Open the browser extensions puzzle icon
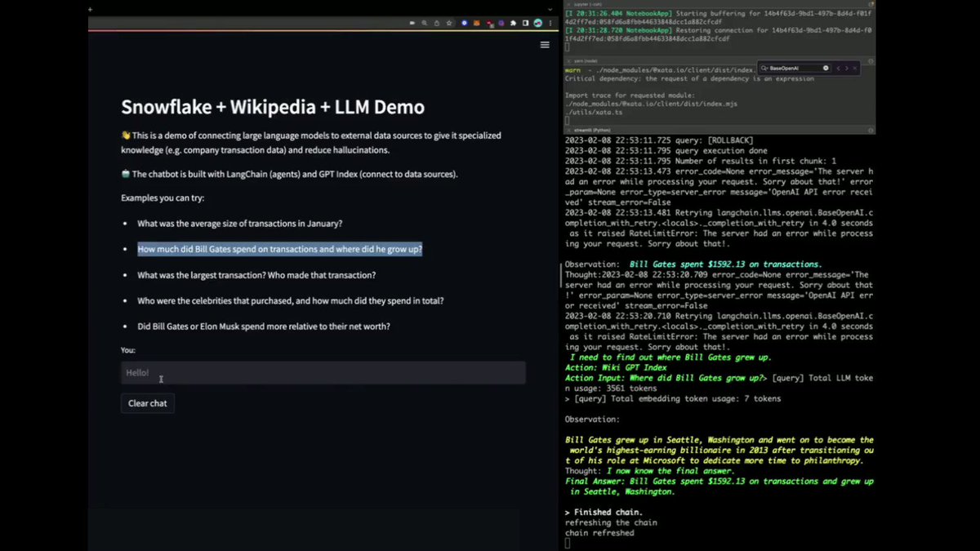The image size is (980, 551). point(513,24)
